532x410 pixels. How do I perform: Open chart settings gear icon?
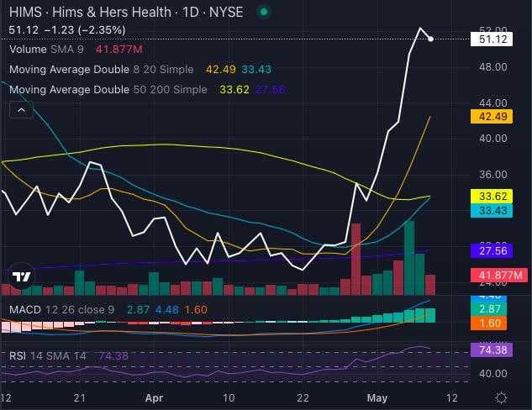(502, 397)
